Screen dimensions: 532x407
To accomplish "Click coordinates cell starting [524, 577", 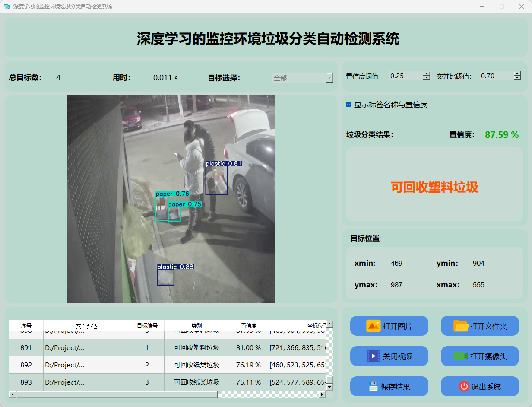I will [x=297, y=382].
